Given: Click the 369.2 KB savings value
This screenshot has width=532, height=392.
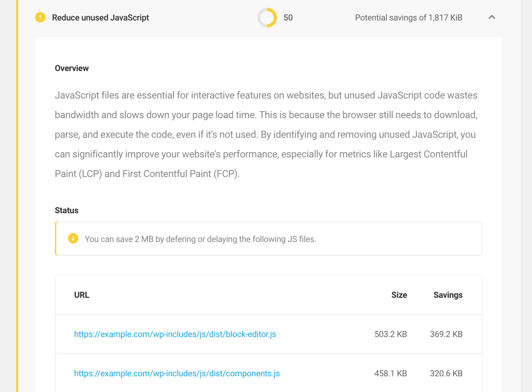Looking at the screenshot, I should point(446,334).
